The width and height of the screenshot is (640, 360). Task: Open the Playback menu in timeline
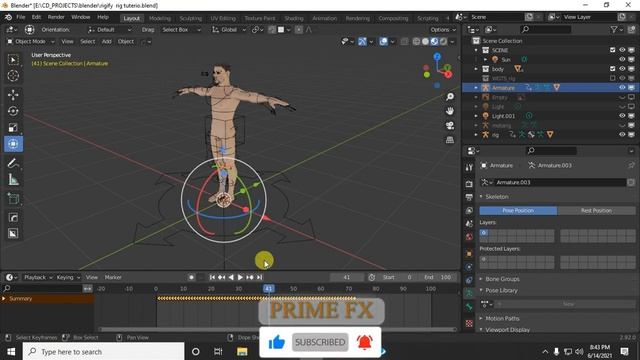[38, 277]
